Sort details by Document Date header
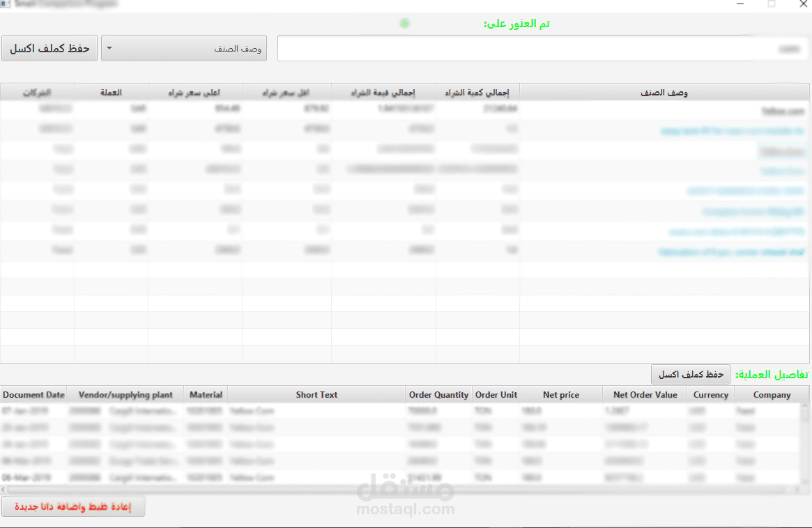Image resolution: width=812 pixels, height=528 pixels. [x=33, y=394]
